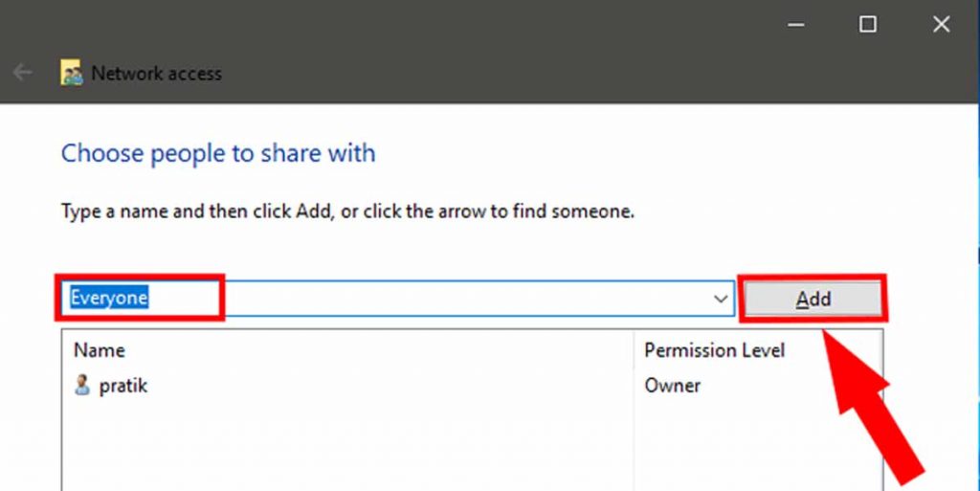Click the Choose people to share with heading

218,153
